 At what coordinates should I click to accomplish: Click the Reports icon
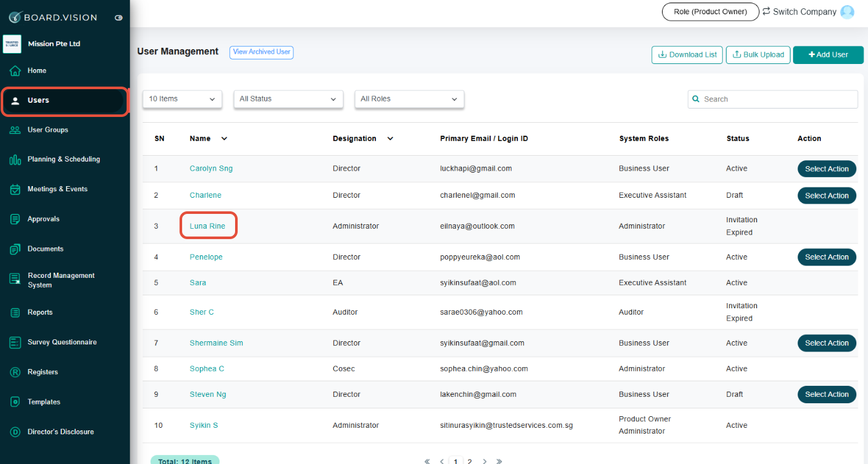pos(15,313)
